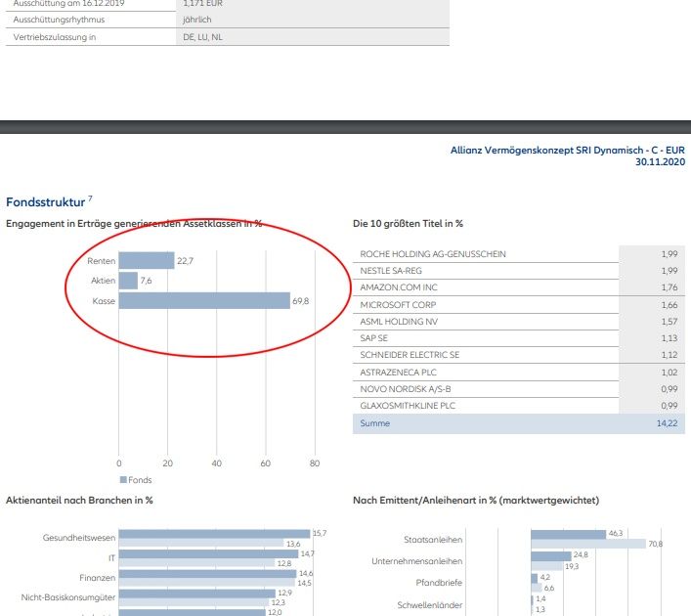Click Amazon's percentage value 1,76
The height and width of the screenshot is (616, 691).
coord(669,287)
